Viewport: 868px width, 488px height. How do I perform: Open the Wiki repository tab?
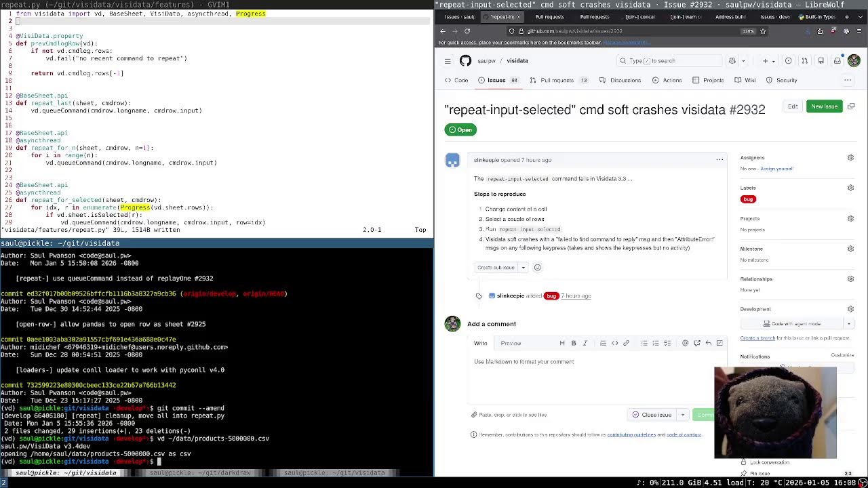tap(745, 80)
